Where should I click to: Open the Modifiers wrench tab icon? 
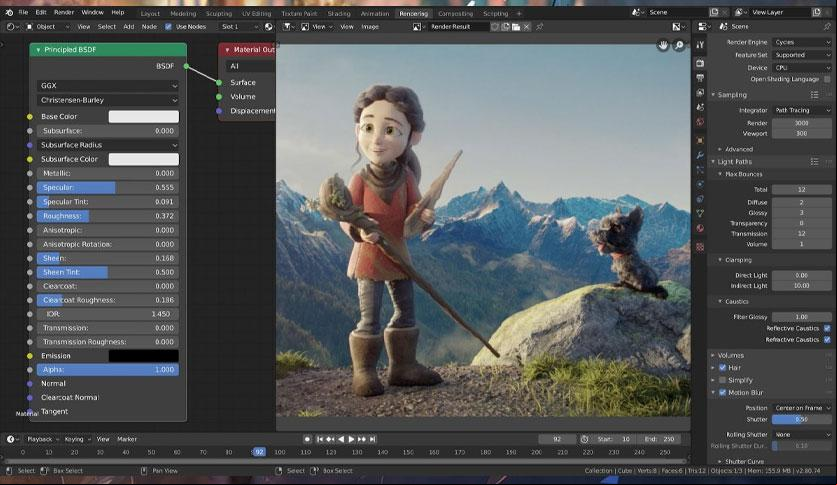700,155
